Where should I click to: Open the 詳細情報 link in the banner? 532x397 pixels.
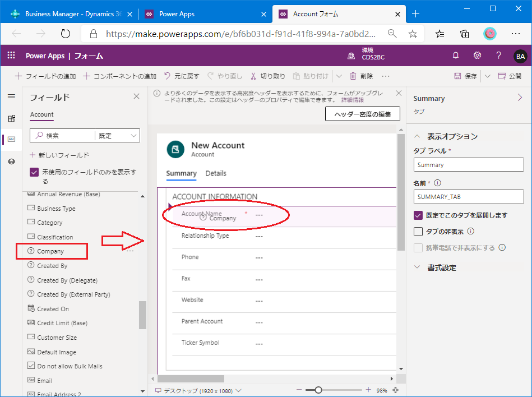[x=352, y=100]
